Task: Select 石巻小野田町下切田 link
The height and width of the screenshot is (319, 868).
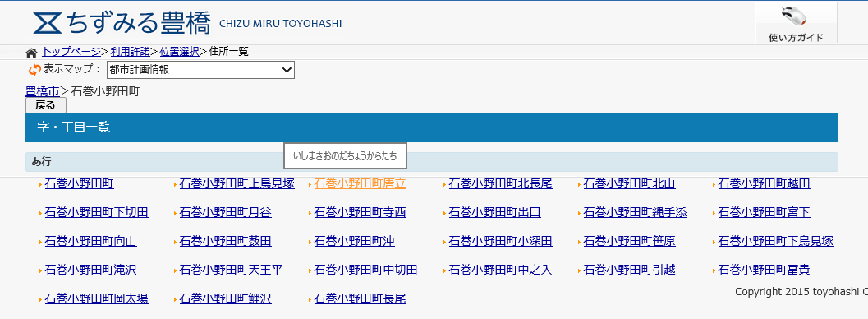Action: tap(96, 212)
